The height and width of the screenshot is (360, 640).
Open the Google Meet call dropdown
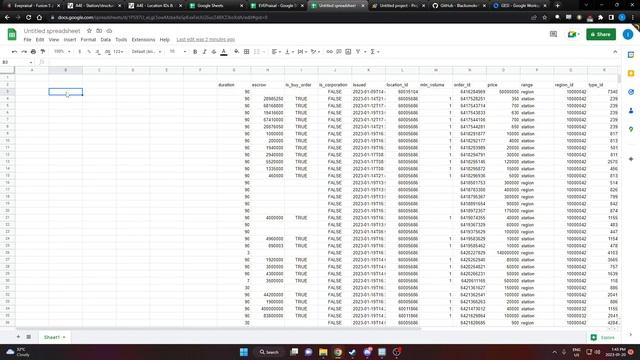coord(573,34)
